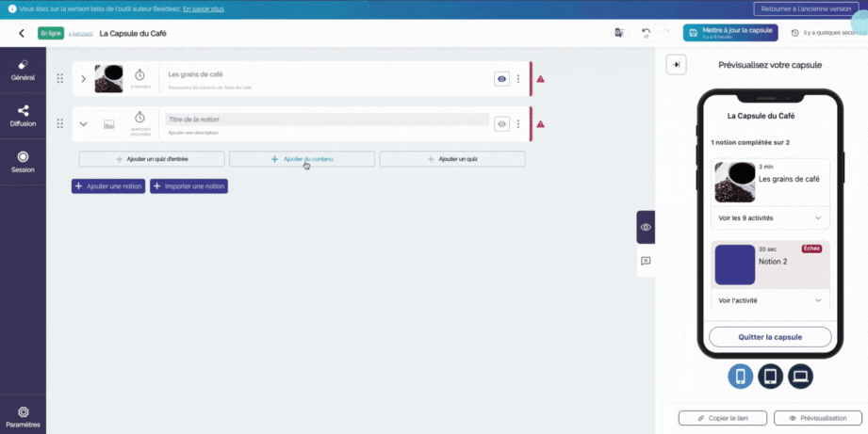Viewport: 868px width, 434px height.
Task: Click Ajouter du contenu
Action: click(x=303, y=159)
